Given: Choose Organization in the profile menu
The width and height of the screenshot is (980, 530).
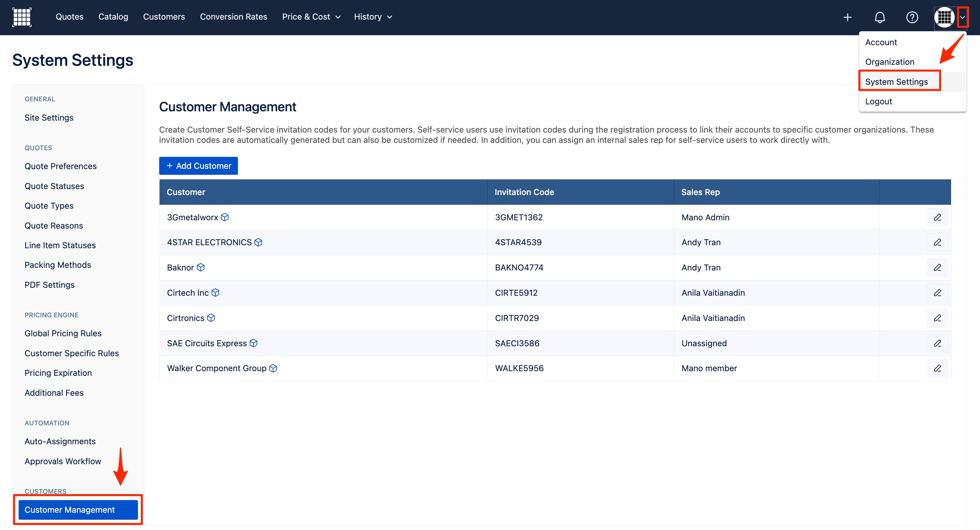Looking at the screenshot, I should [890, 61].
